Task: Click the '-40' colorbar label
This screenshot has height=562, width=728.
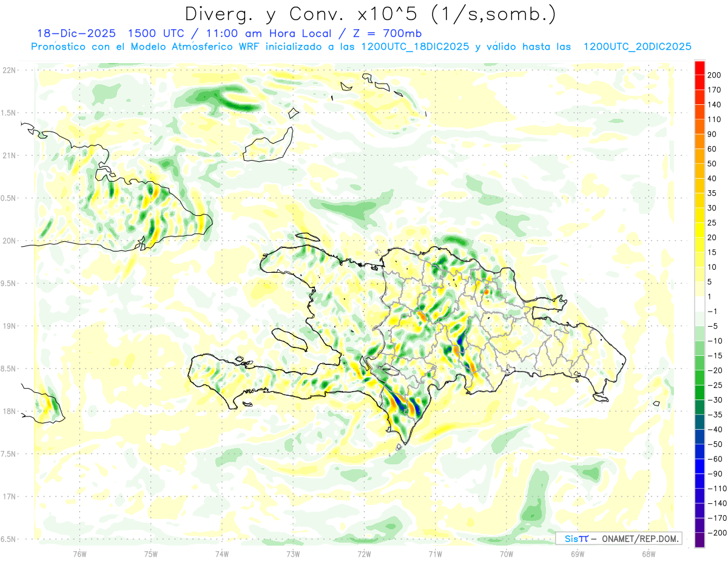Action: [716, 429]
